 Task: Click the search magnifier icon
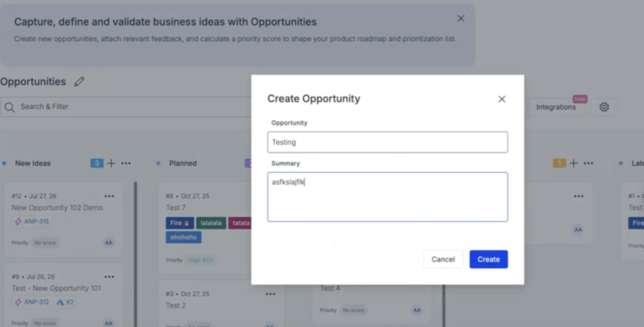click(9, 107)
